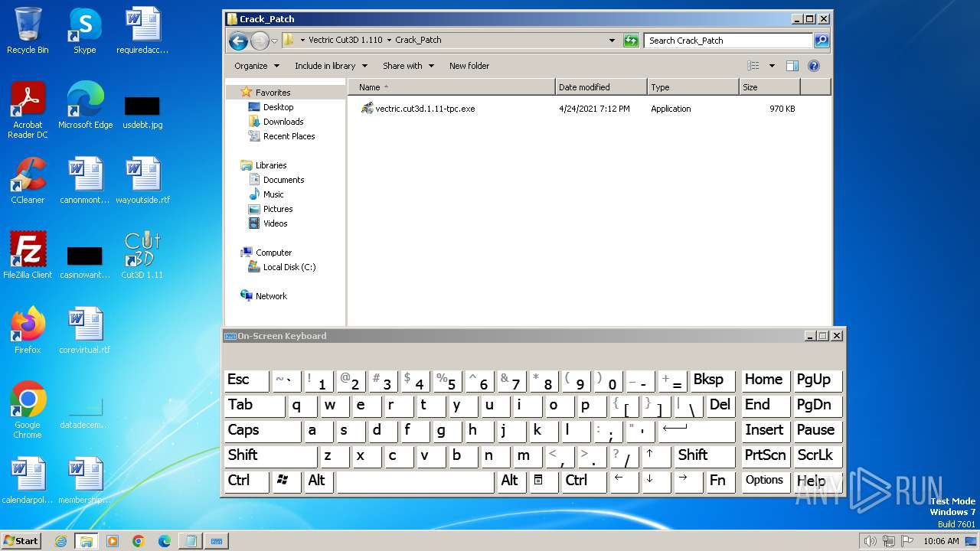This screenshot has height=551, width=980.
Task: Expand the Vectric Cut3D 1.110 breadcrumb arrow
Action: [x=389, y=40]
